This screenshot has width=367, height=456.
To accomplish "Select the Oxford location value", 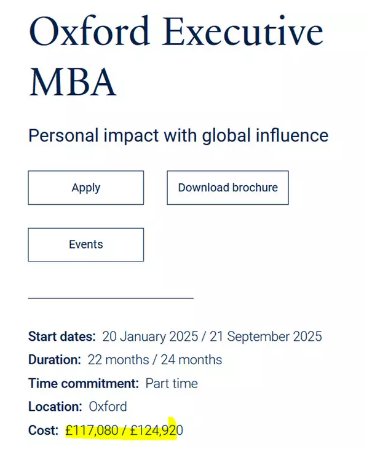I will point(108,407).
